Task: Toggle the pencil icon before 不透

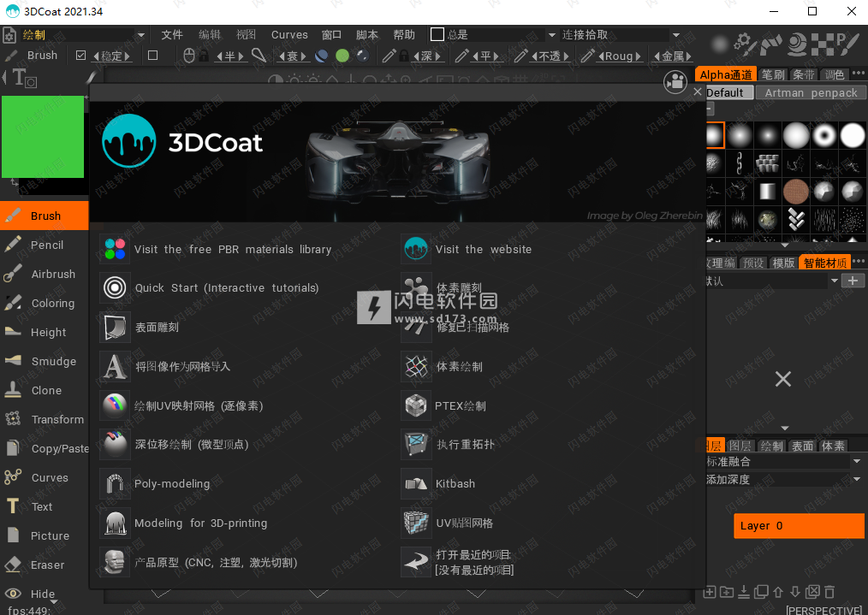Action: point(520,56)
